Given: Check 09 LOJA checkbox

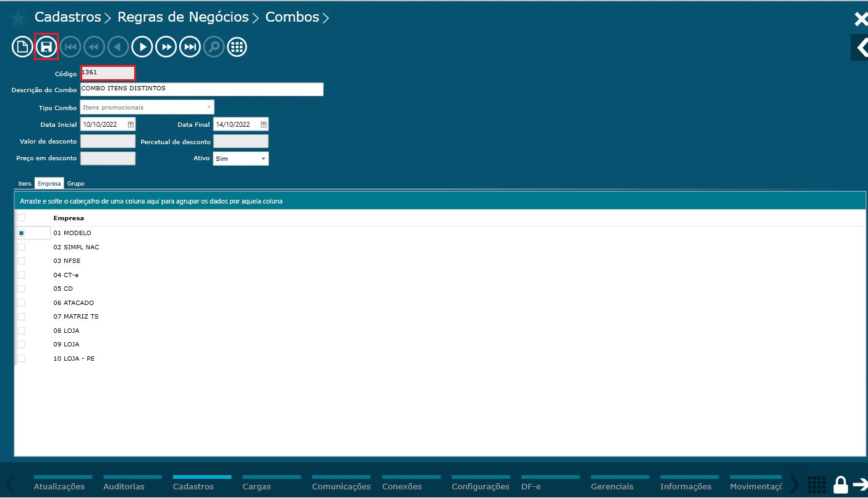Looking at the screenshot, I should tap(22, 345).
